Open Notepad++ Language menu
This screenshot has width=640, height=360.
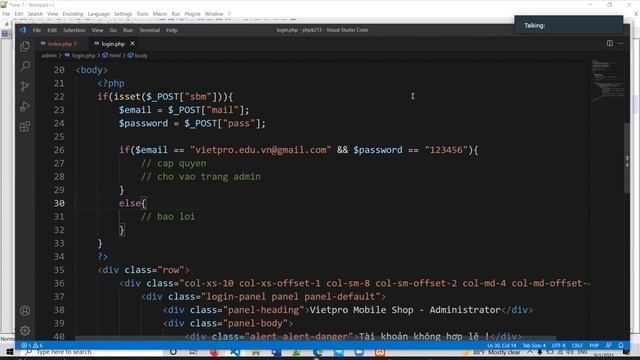click(x=98, y=14)
